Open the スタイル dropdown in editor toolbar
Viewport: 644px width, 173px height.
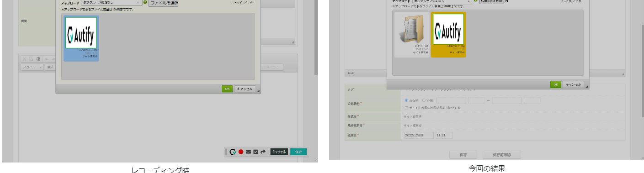pyautogui.click(x=32, y=67)
